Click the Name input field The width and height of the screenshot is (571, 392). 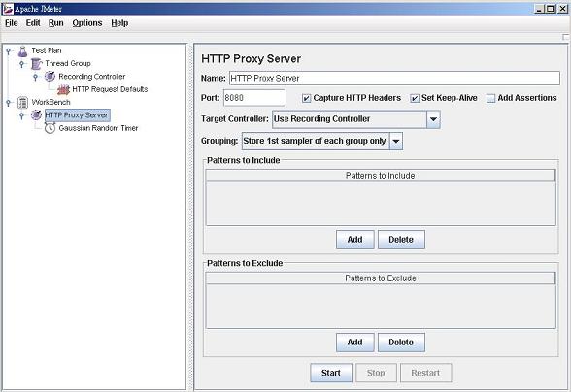[x=394, y=79]
